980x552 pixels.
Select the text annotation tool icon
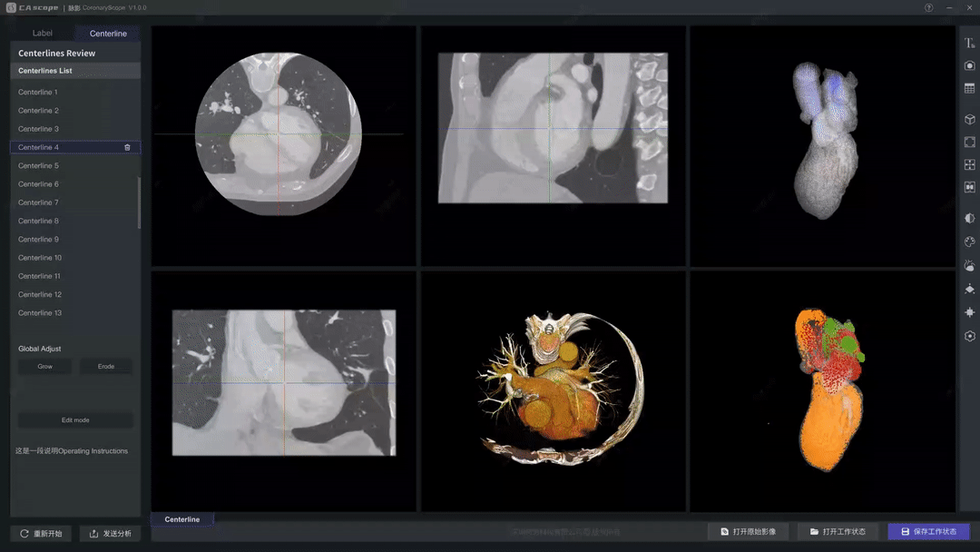coord(969,43)
